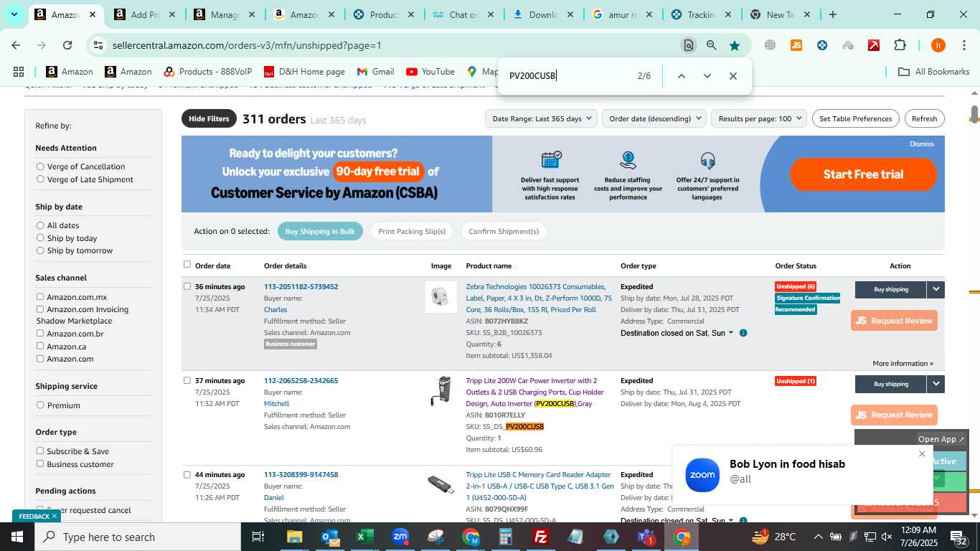The height and width of the screenshot is (551, 980).
Task: Expand Buy shipping arrow for Tripp Lite inverter
Action: click(x=936, y=384)
